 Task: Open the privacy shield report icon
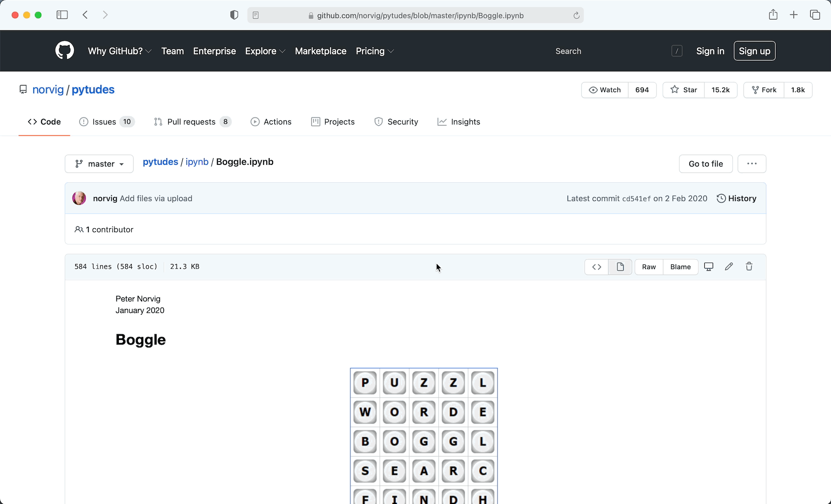[234, 15]
